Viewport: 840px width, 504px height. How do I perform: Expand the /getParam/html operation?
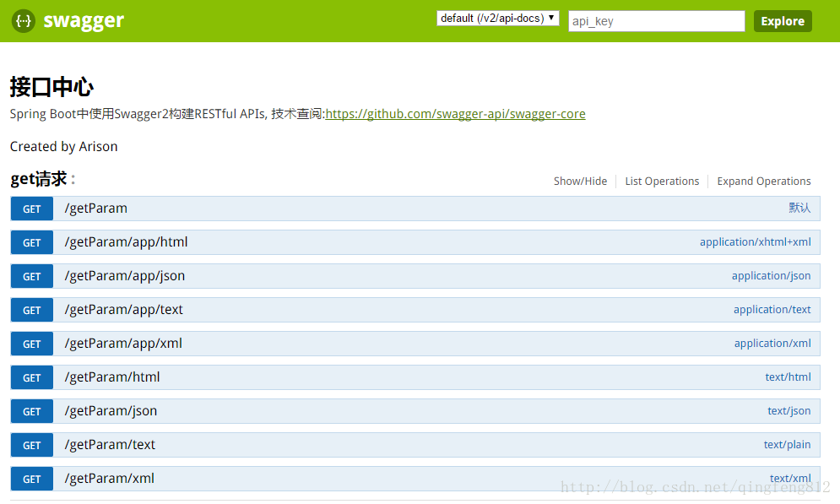pyautogui.click(x=112, y=377)
